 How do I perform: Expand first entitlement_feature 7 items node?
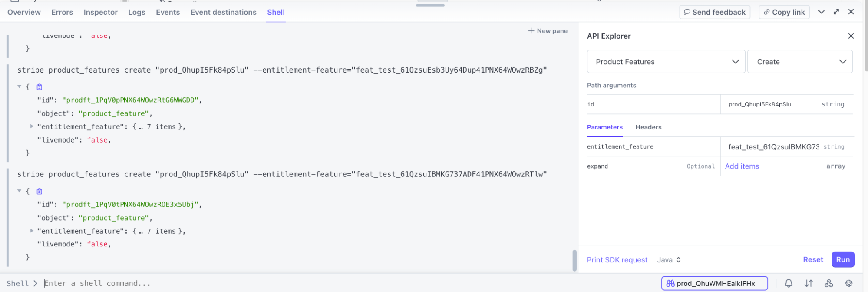[32, 126]
